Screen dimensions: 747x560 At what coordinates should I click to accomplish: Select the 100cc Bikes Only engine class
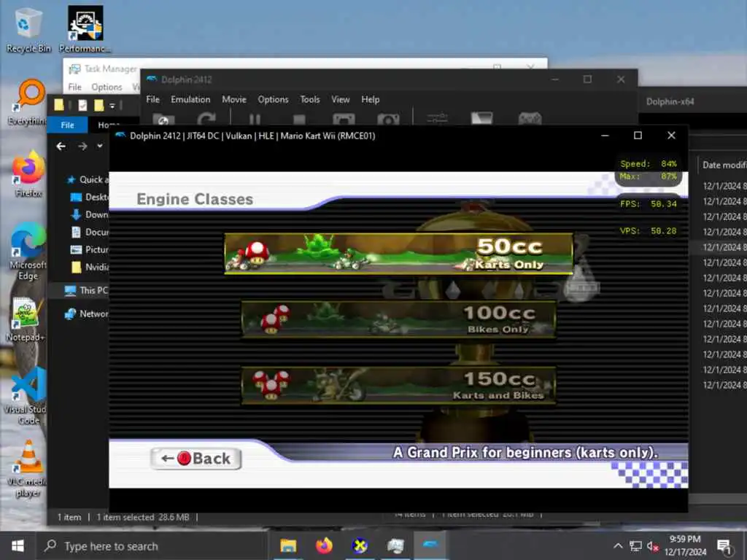[398, 319]
